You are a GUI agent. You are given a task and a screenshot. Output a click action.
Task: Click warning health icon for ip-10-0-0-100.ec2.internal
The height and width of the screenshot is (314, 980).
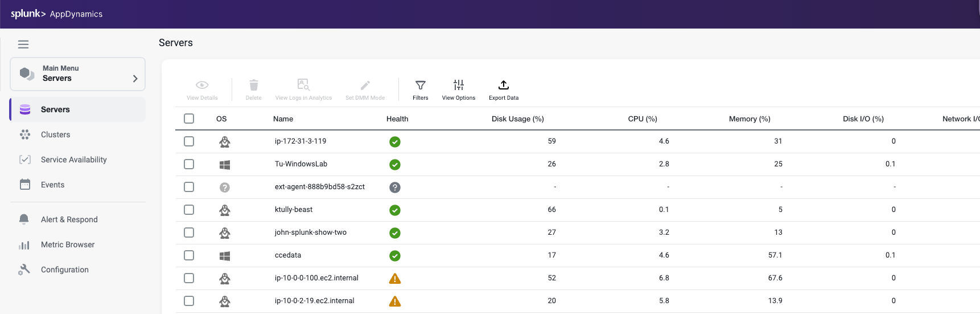click(394, 279)
